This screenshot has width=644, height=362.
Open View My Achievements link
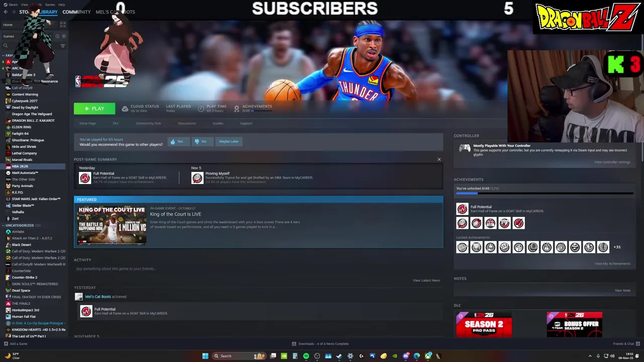tap(612, 263)
